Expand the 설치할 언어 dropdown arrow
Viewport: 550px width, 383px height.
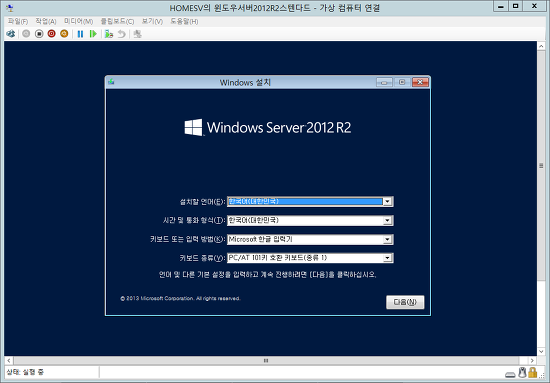tap(387, 201)
